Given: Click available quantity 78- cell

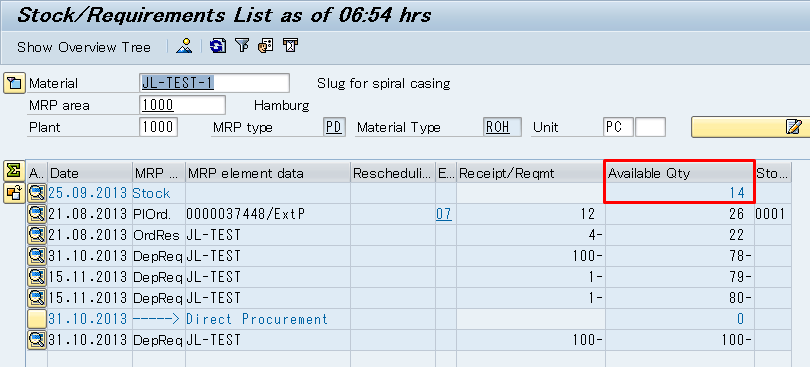Looking at the screenshot, I should click(680, 256).
